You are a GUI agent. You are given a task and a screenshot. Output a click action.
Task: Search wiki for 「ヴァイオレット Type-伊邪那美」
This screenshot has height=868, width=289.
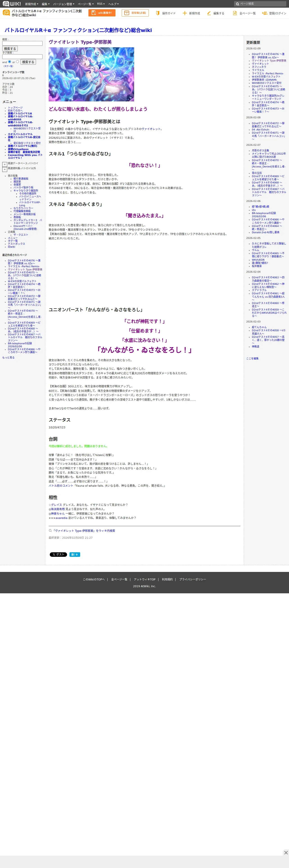pos(84,531)
